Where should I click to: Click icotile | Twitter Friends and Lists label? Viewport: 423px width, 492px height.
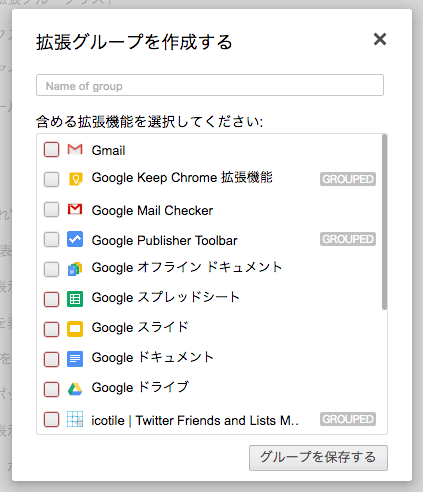click(195, 420)
